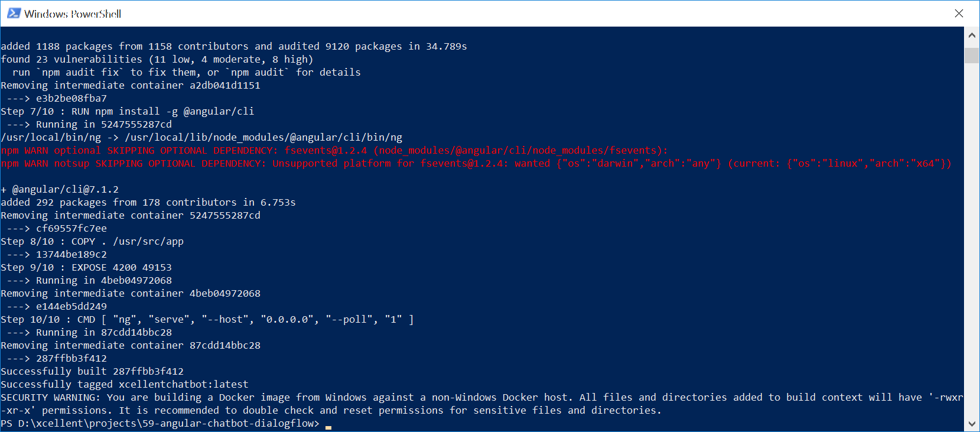Click 'Step 7/10 : RUN npm install' line
Image resolution: width=980 pixels, height=432 pixels.
(x=128, y=112)
